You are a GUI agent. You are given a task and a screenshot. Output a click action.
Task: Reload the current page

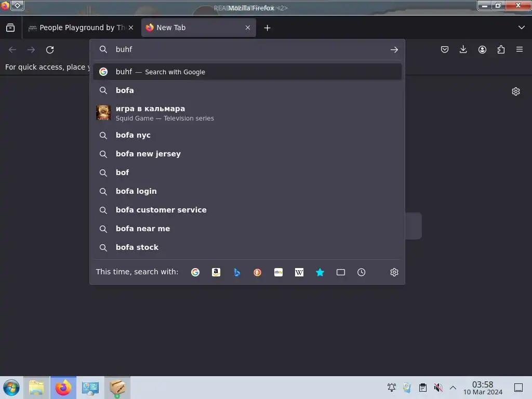pos(50,50)
